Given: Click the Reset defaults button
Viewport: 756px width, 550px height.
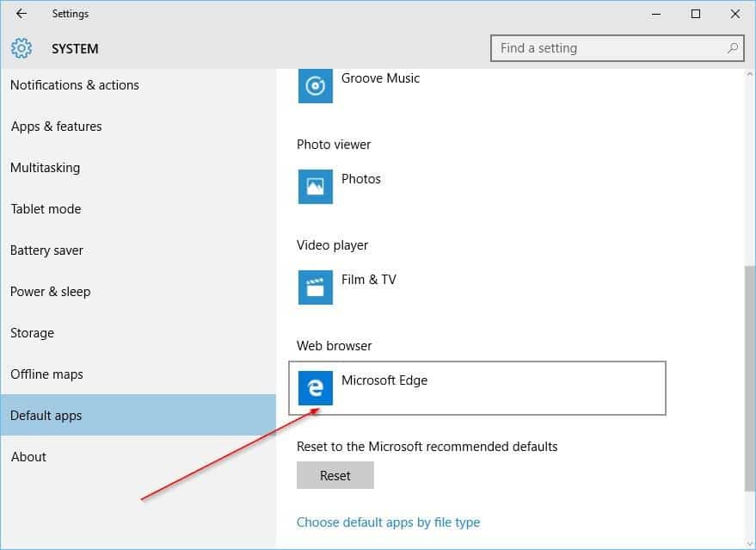Looking at the screenshot, I should click(335, 476).
